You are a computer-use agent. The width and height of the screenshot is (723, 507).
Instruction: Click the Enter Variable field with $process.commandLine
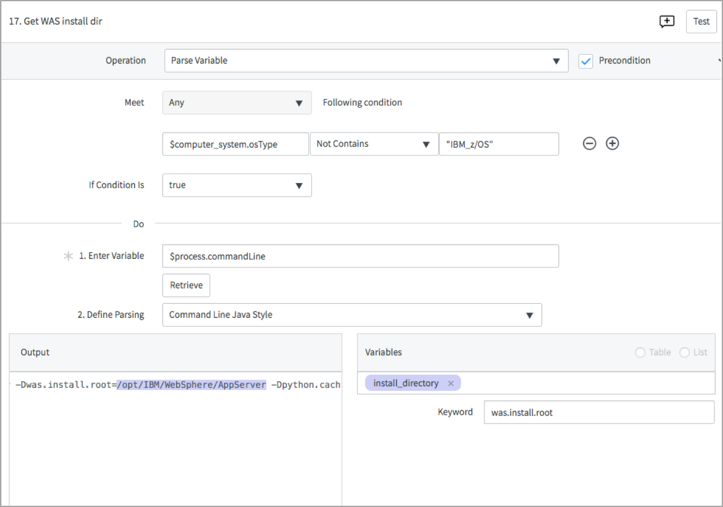361,256
